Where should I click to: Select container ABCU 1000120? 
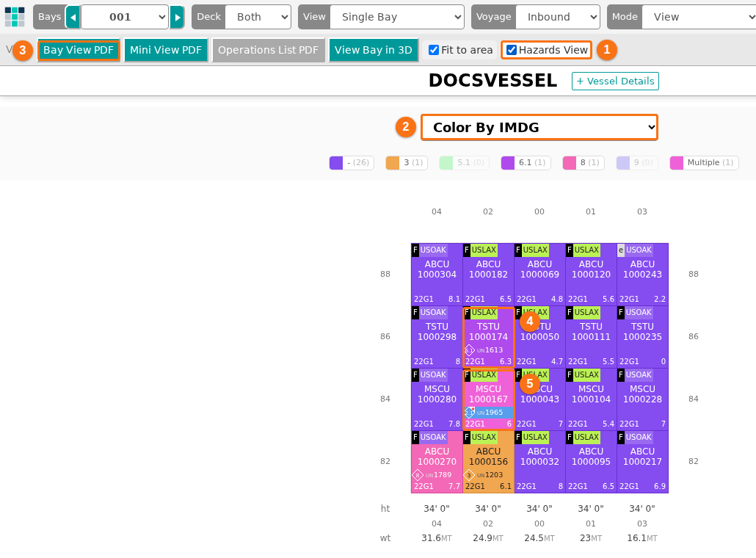pyautogui.click(x=591, y=275)
